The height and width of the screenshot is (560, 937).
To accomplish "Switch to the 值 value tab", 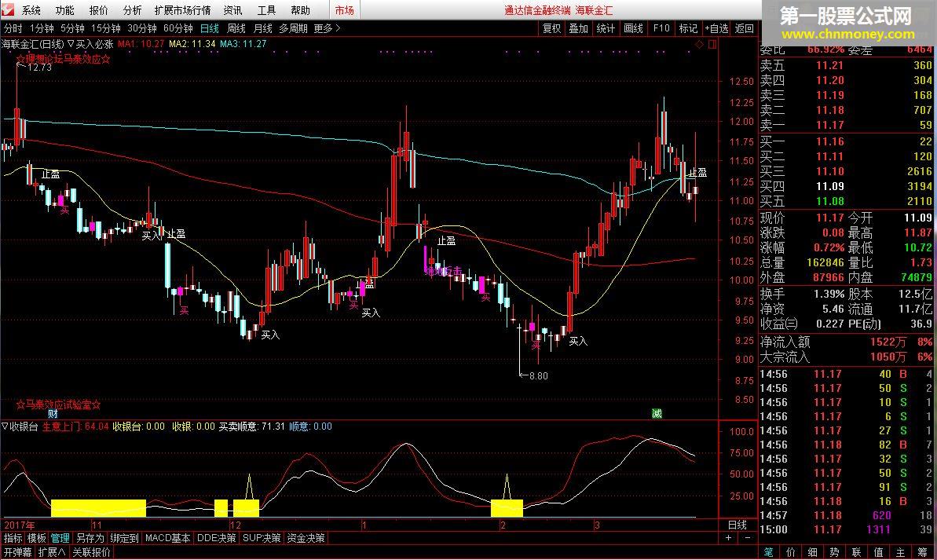I will [x=878, y=552].
